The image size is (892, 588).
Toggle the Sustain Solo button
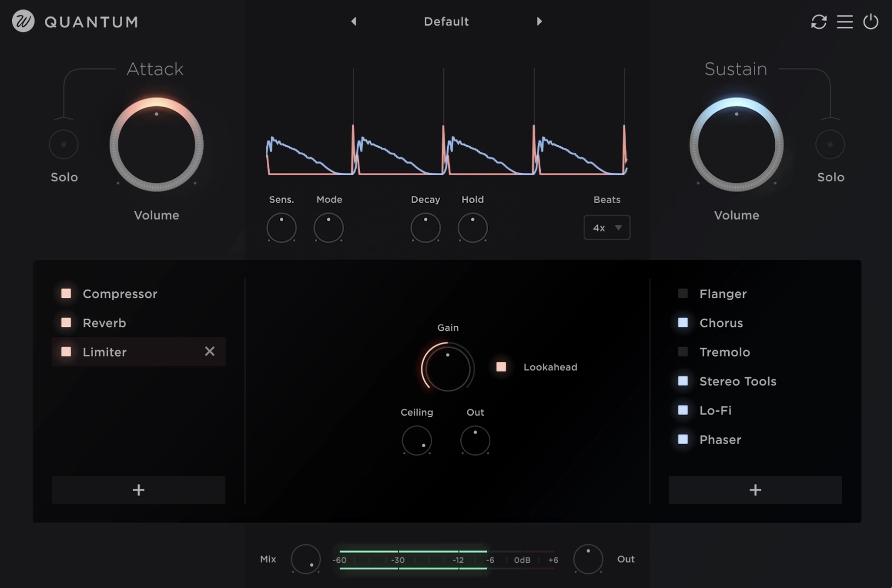tap(830, 145)
